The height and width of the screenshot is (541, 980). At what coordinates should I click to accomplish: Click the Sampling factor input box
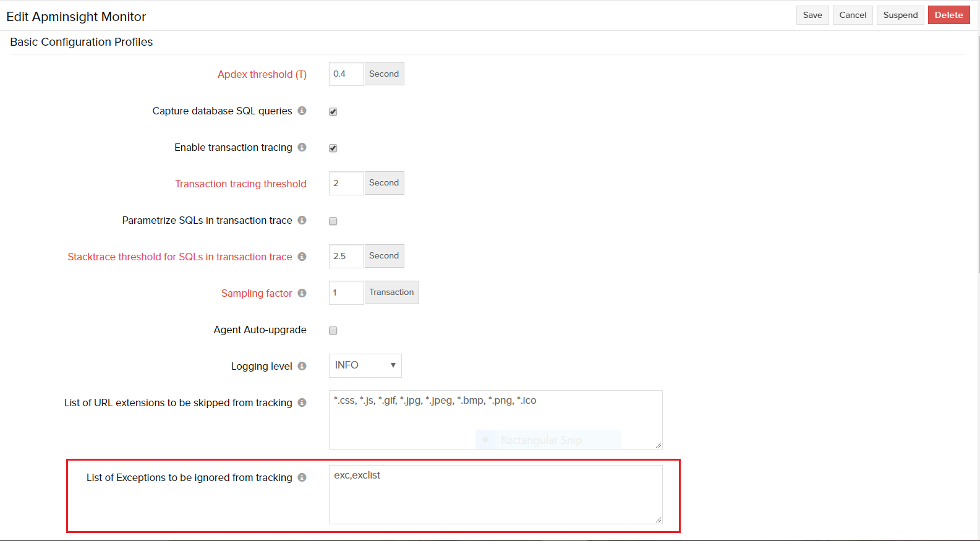(346, 292)
